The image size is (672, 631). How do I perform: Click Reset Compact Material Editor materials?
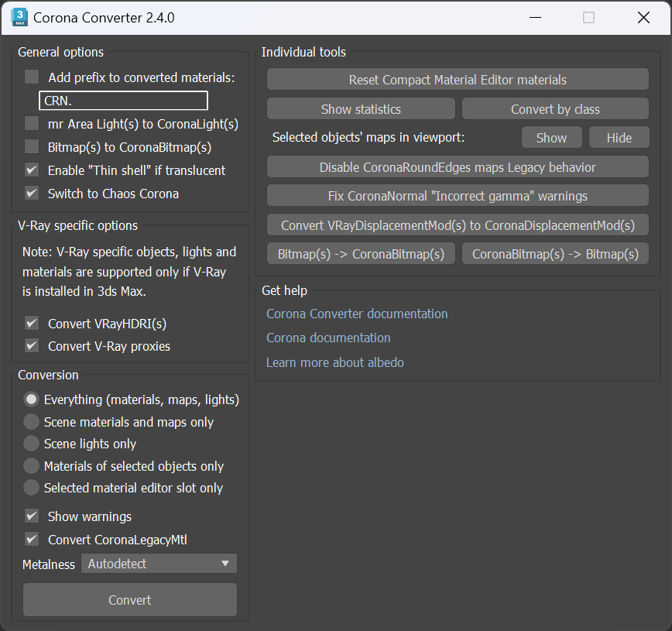[458, 80]
